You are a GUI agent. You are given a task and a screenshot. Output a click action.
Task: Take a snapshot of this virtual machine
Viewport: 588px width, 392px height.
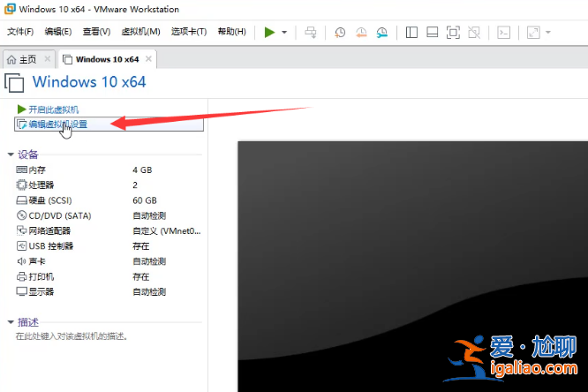pyautogui.click(x=340, y=33)
